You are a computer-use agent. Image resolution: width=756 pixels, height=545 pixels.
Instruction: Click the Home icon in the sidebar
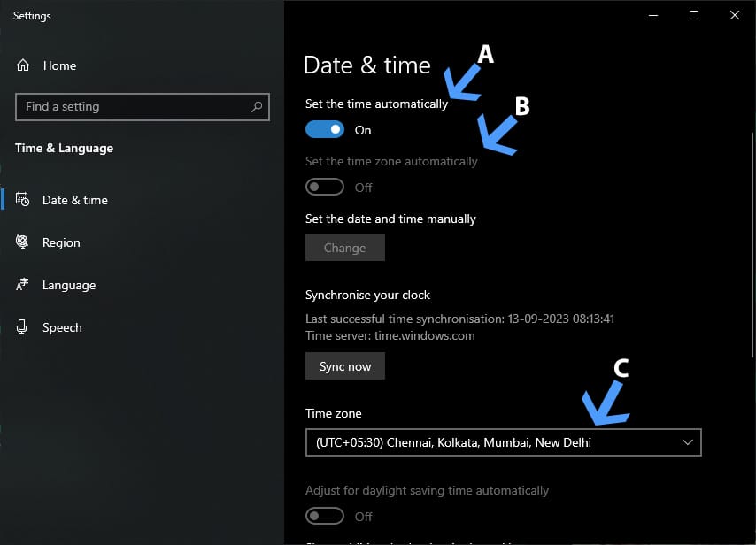25,65
